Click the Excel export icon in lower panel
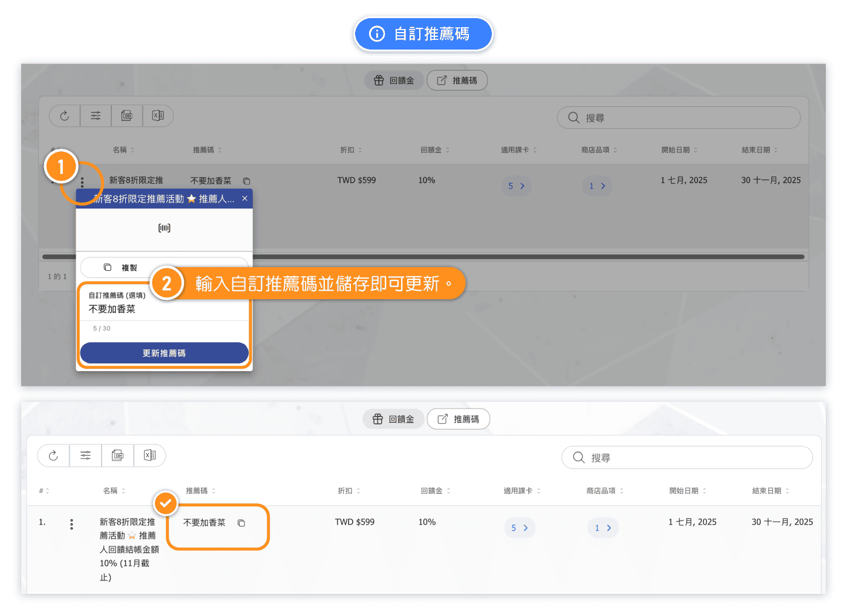This screenshot has height=616, width=847. pyautogui.click(x=149, y=456)
